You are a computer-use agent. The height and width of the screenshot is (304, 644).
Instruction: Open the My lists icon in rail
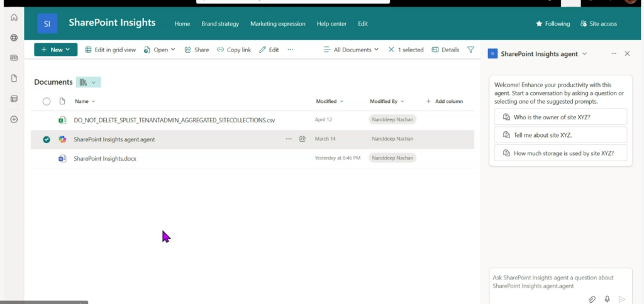(x=14, y=99)
